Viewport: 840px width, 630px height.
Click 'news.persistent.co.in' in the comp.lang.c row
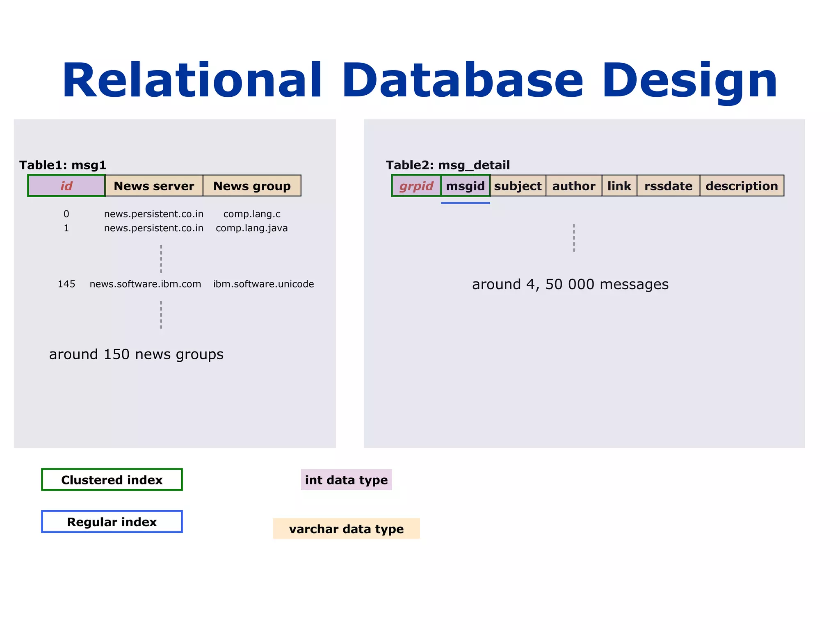154,214
